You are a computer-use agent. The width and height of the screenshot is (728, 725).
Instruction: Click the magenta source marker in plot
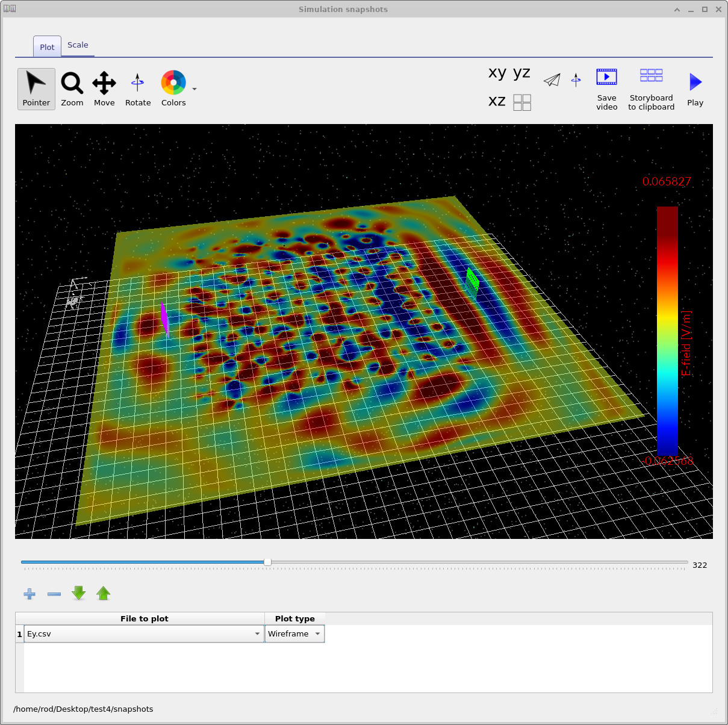pyautogui.click(x=164, y=319)
